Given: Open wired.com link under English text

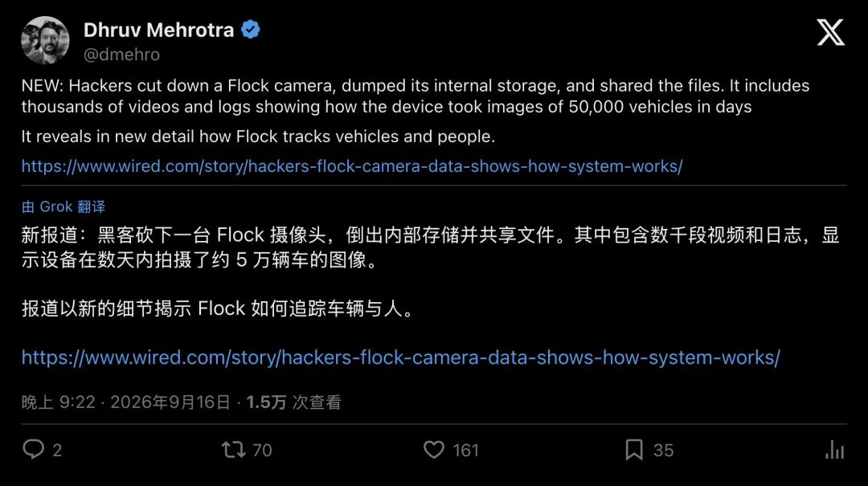Looking at the screenshot, I should [352, 166].
